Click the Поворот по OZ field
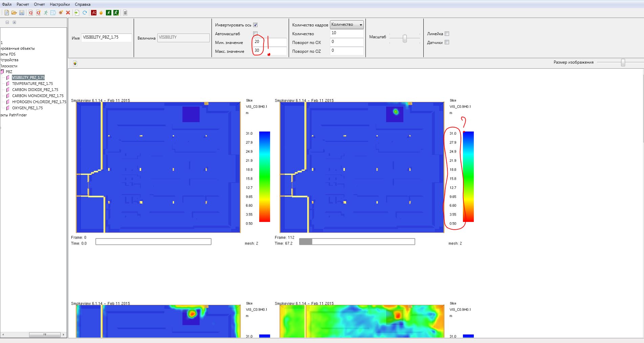 click(x=347, y=51)
